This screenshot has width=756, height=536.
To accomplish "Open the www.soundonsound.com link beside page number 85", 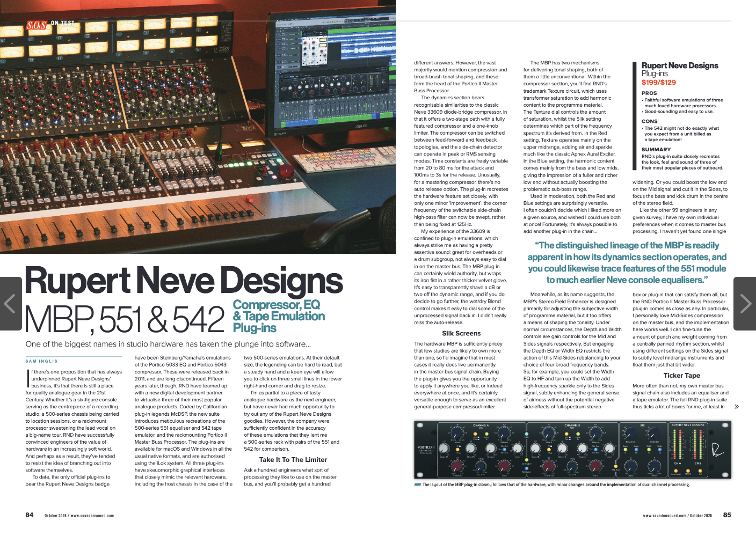I will pyautogui.click(x=665, y=516).
